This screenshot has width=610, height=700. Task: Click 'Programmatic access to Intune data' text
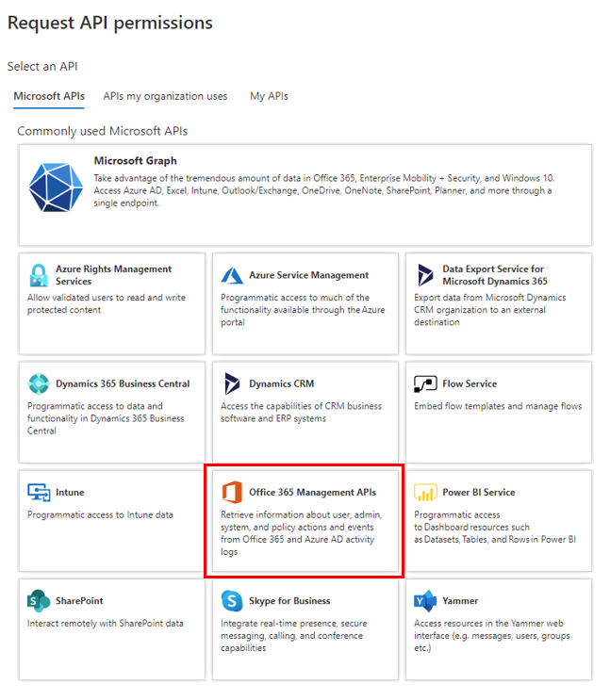(x=100, y=514)
